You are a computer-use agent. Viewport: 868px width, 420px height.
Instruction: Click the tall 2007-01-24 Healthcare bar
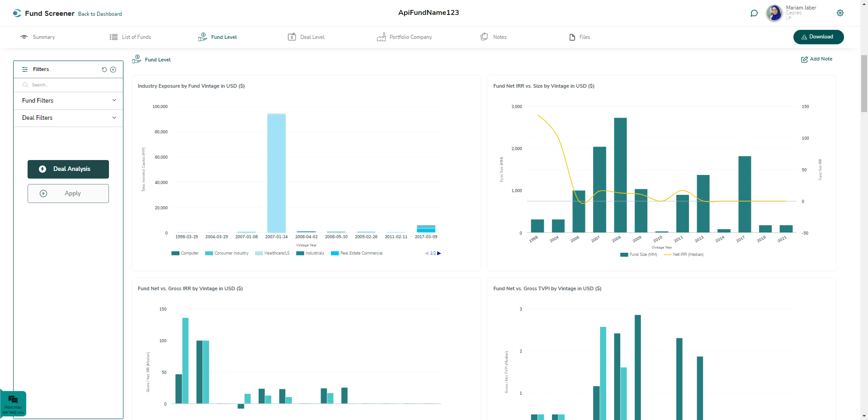tap(276, 173)
